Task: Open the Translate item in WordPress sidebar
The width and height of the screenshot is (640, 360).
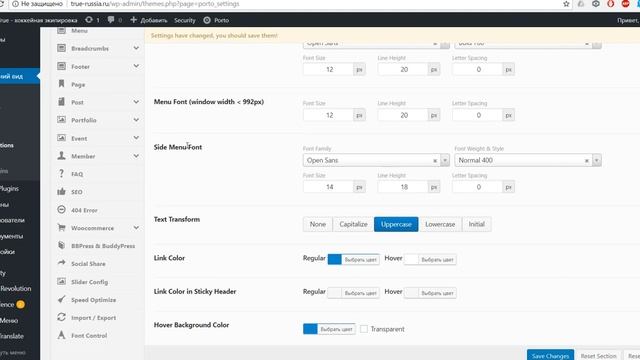Action: 12,336
